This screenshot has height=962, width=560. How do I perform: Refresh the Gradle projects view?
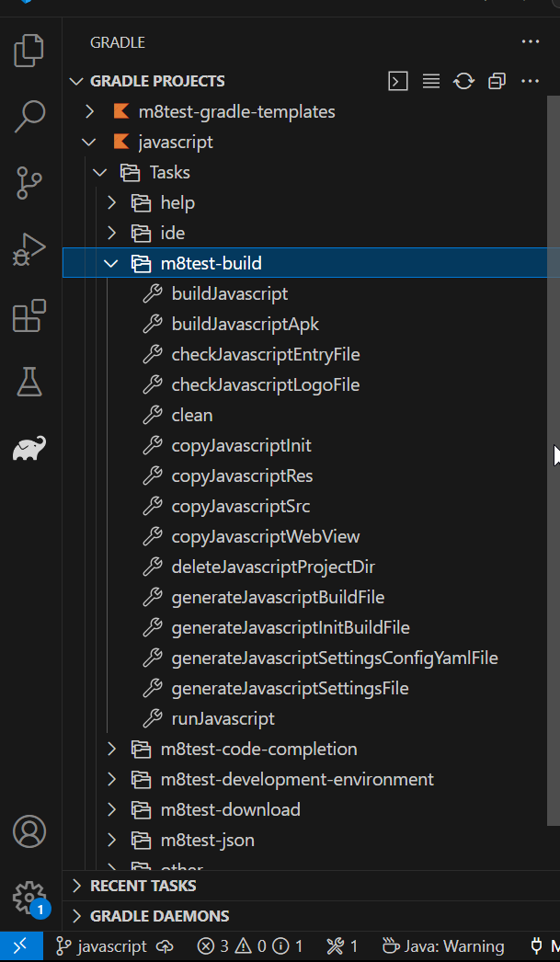point(463,81)
